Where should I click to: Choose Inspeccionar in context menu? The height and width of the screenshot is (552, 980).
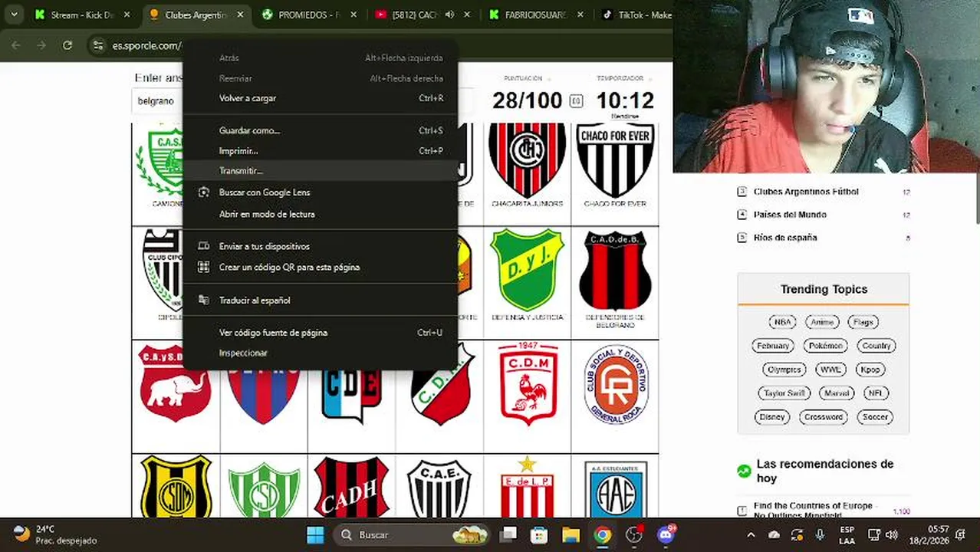[320, 353]
